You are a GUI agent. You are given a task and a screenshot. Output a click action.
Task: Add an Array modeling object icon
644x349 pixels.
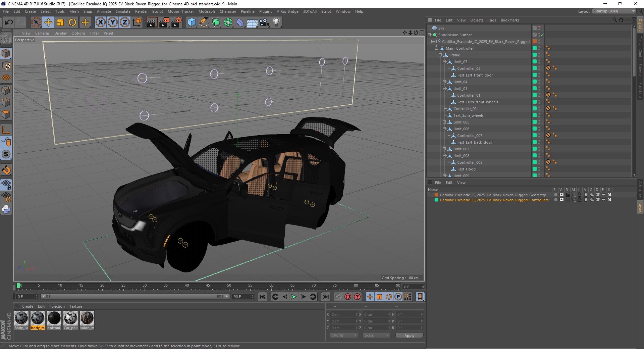pyautogui.click(x=228, y=22)
